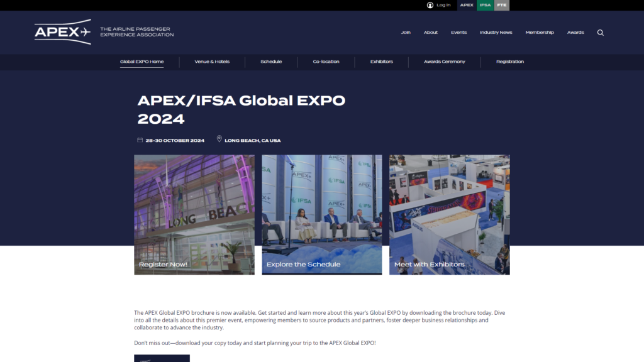Image resolution: width=644 pixels, height=362 pixels.
Task: Click the search magnifier icon
Action: pyautogui.click(x=601, y=33)
